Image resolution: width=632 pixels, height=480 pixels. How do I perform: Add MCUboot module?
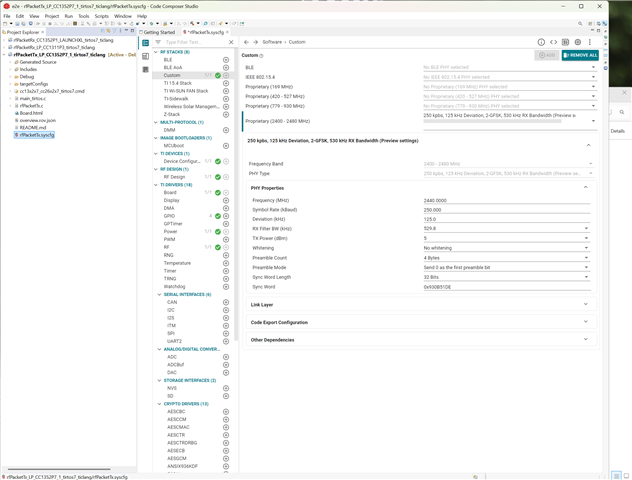point(226,146)
